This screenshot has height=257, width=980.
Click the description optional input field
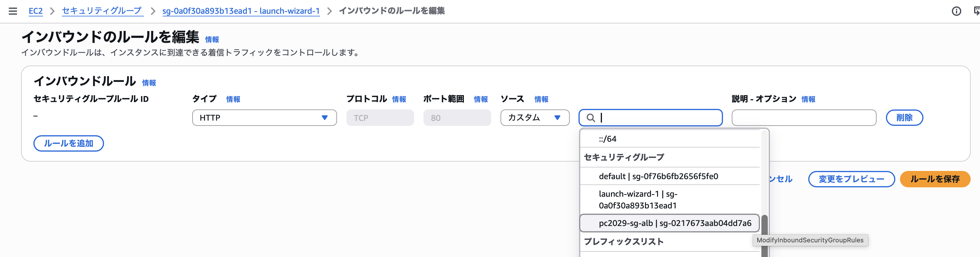(804, 118)
